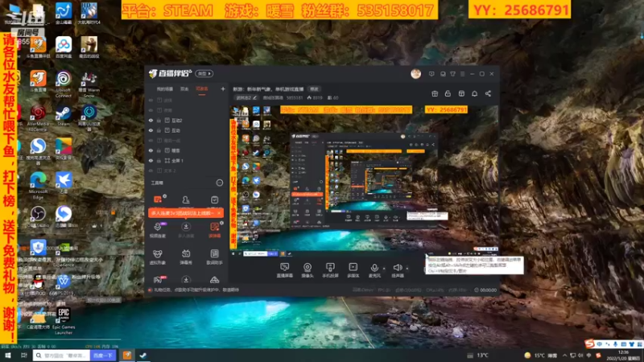Lock the 暖雪 layer

(159, 150)
